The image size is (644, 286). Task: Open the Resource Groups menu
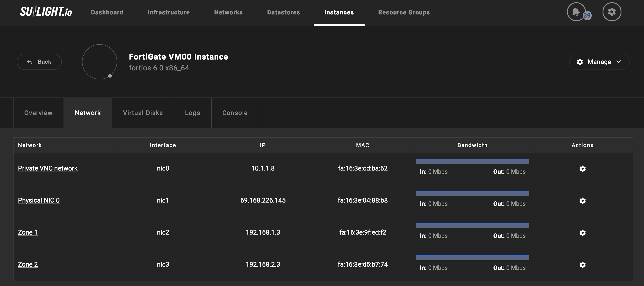404,12
